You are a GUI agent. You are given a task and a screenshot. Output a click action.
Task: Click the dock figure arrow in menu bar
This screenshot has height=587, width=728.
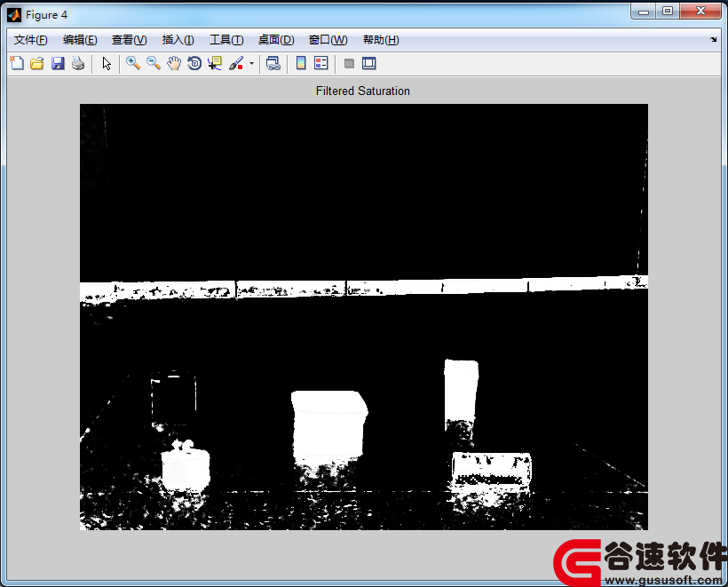[x=714, y=40]
